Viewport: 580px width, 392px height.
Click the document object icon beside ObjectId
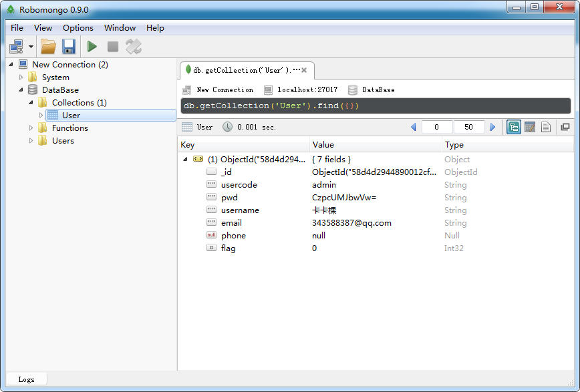[x=198, y=159]
